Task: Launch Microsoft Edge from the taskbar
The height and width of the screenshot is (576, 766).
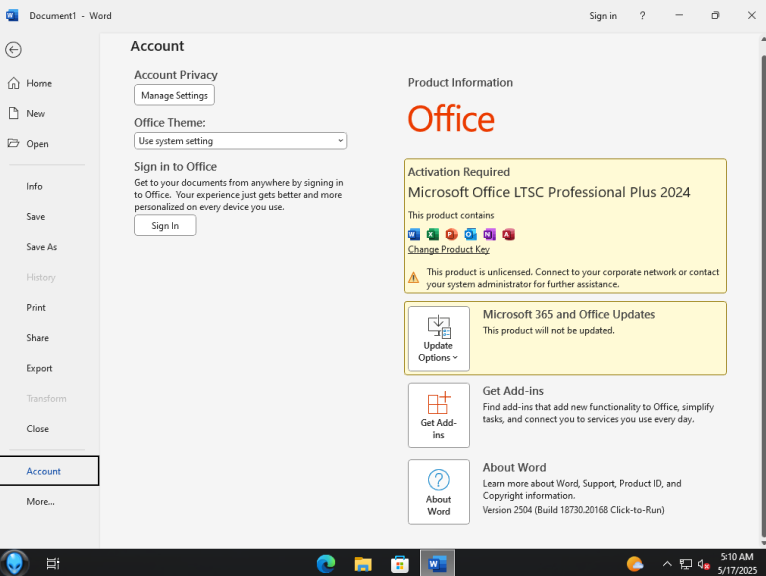Action: [326, 564]
